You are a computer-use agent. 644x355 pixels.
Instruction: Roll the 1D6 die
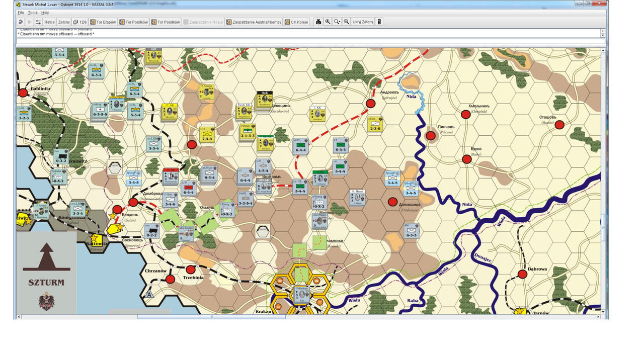(x=80, y=22)
